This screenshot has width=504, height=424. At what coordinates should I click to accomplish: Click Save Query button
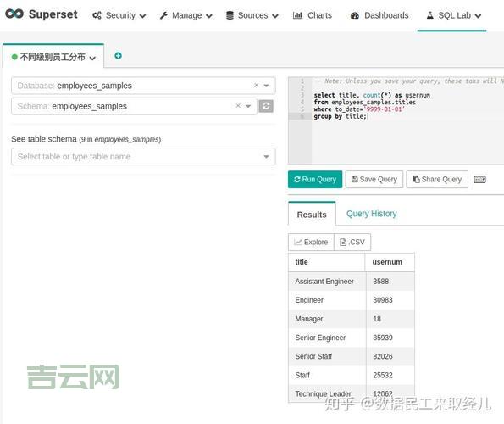coord(374,179)
